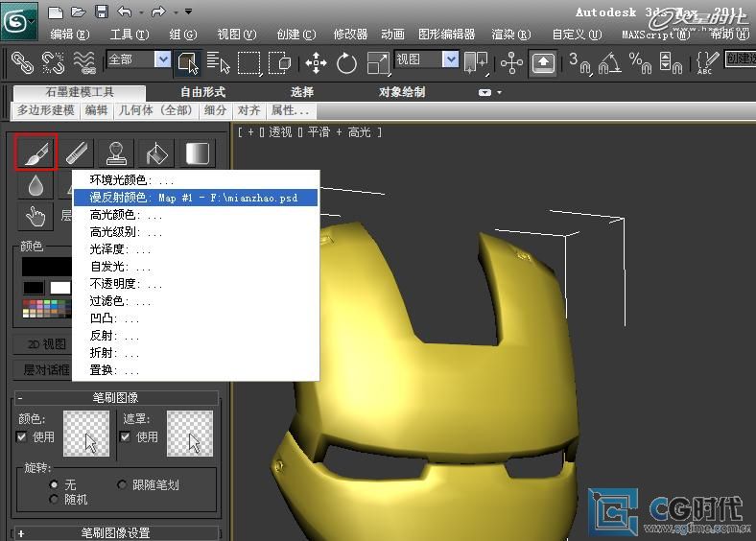756x541 pixels.
Task: Select the 无 rotation radio button
Action: point(54,484)
